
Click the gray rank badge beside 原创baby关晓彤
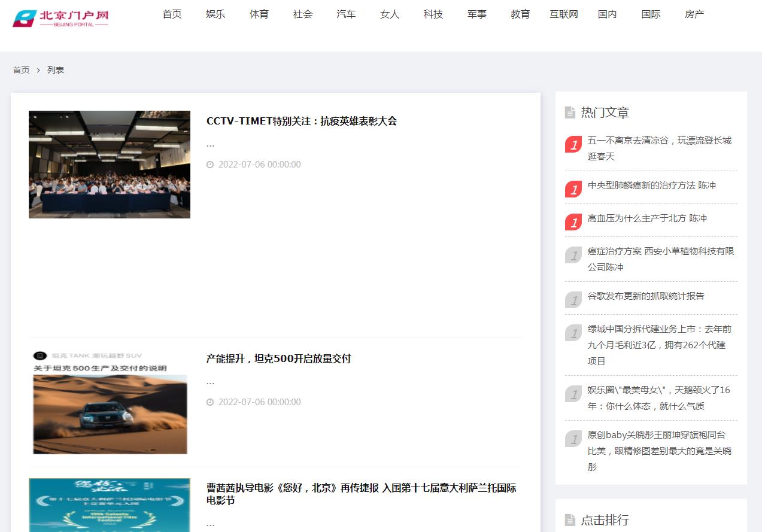point(573,439)
